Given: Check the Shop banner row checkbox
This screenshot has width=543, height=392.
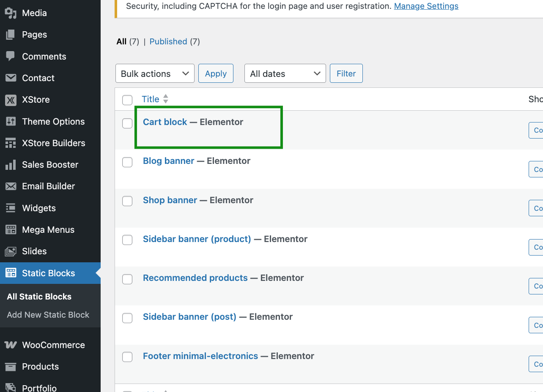Looking at the screenshot, I should pyautogui.click(x=127, y=201).
